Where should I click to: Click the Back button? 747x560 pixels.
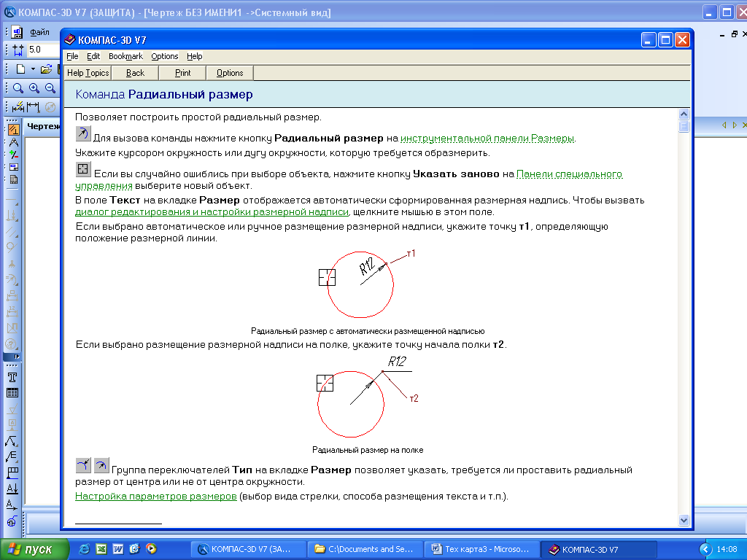tap(135, 73)
